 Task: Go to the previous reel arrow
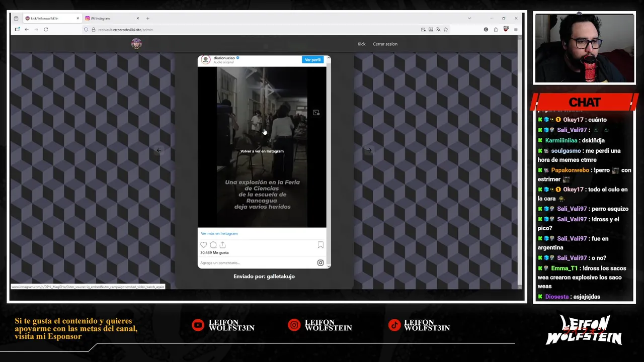coord(158,150)
